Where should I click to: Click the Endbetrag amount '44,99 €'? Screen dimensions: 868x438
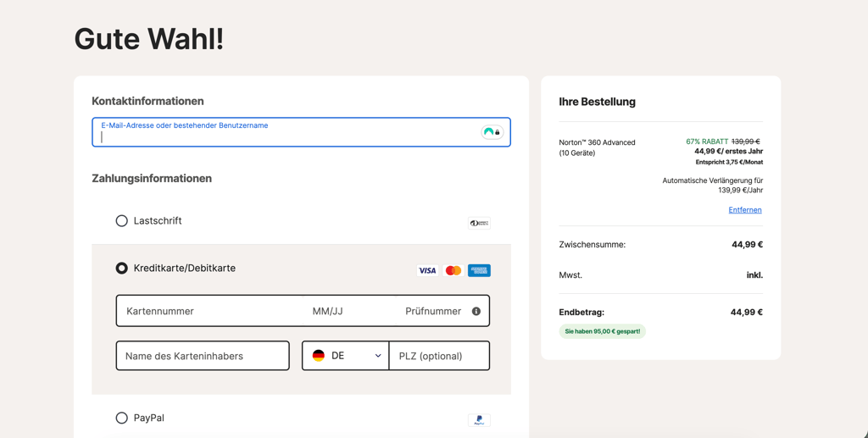[x=746, y=312]
